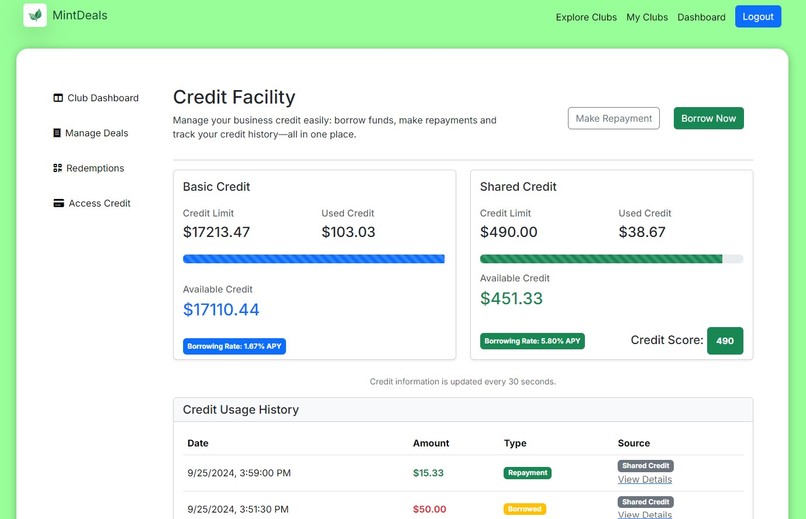
Task: Select Manage Deals label in the sidebar
Action: tap(97, 133)
